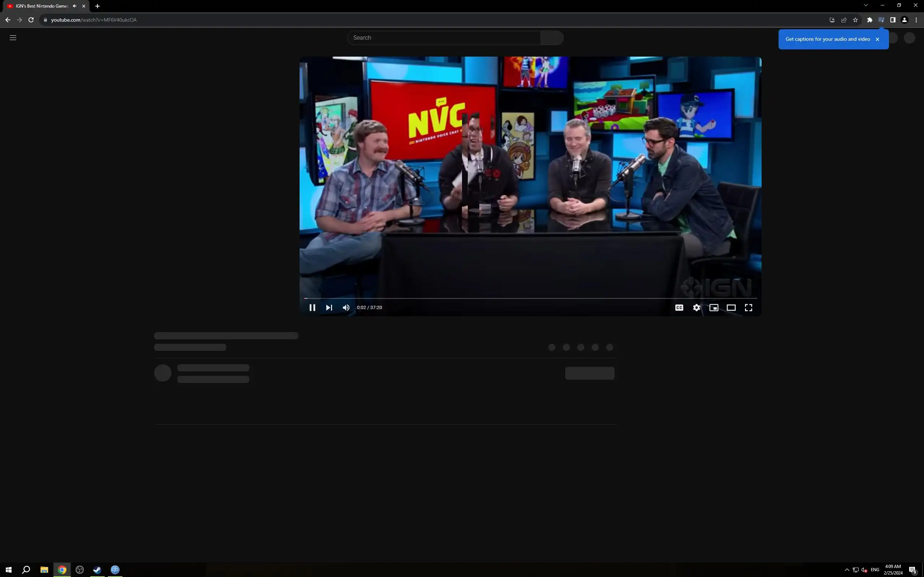Switch to miniplayer mode
Image resolution: width=924 pixels, height=577 pixels.
714,308
